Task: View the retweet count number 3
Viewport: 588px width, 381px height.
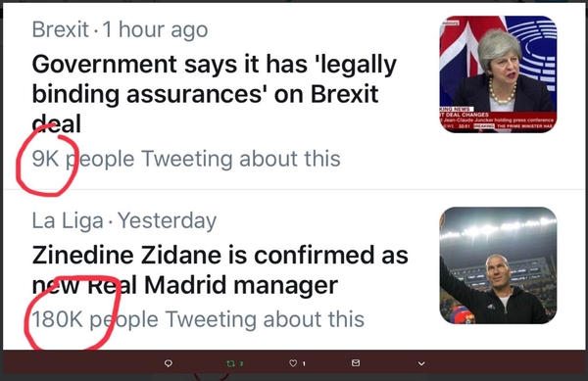Action: (241, 363)
